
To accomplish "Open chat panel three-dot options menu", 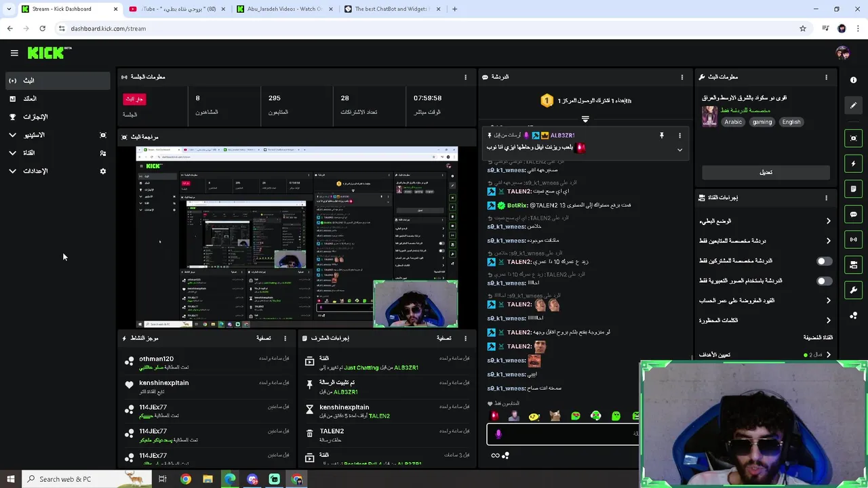I will click(x=682, y=77).
